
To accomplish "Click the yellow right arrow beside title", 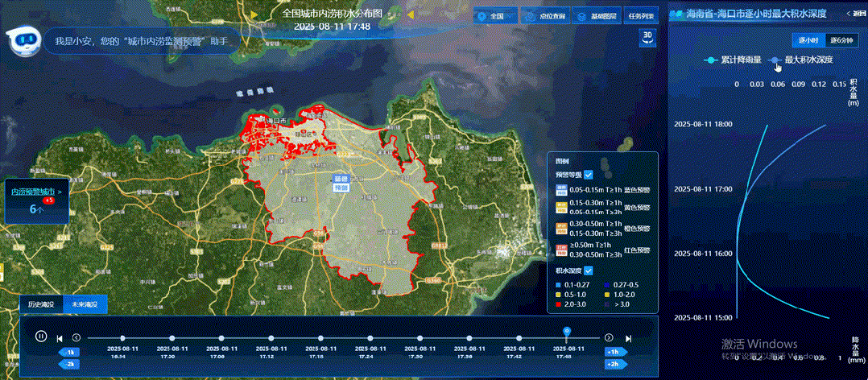I will [x=412, y=14].
